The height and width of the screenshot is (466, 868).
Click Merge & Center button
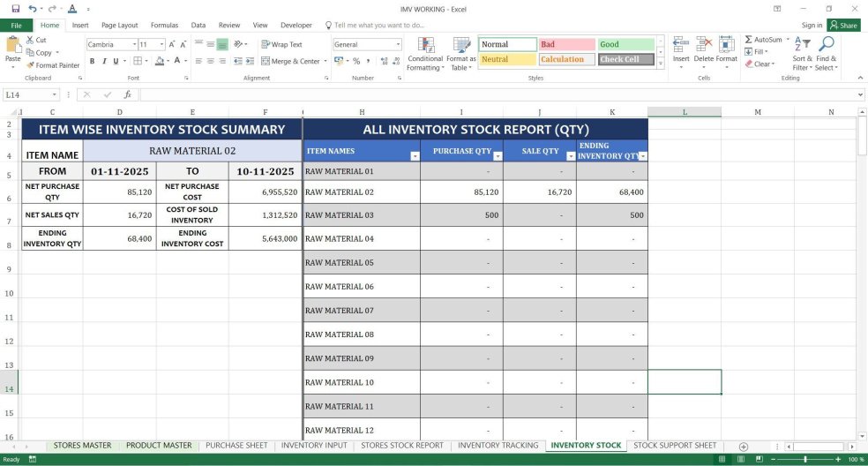tap(290, 61)
